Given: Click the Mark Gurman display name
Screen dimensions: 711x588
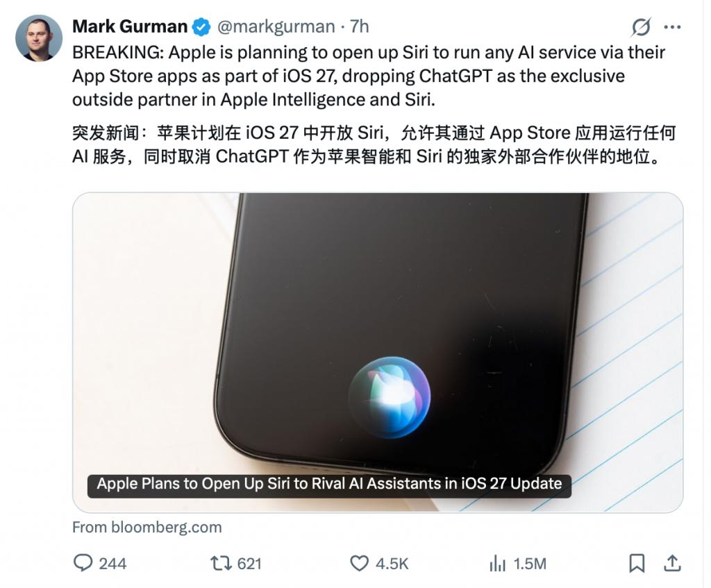Looking at the screenshot, I should pyautogui.click(x=130, y=26).
